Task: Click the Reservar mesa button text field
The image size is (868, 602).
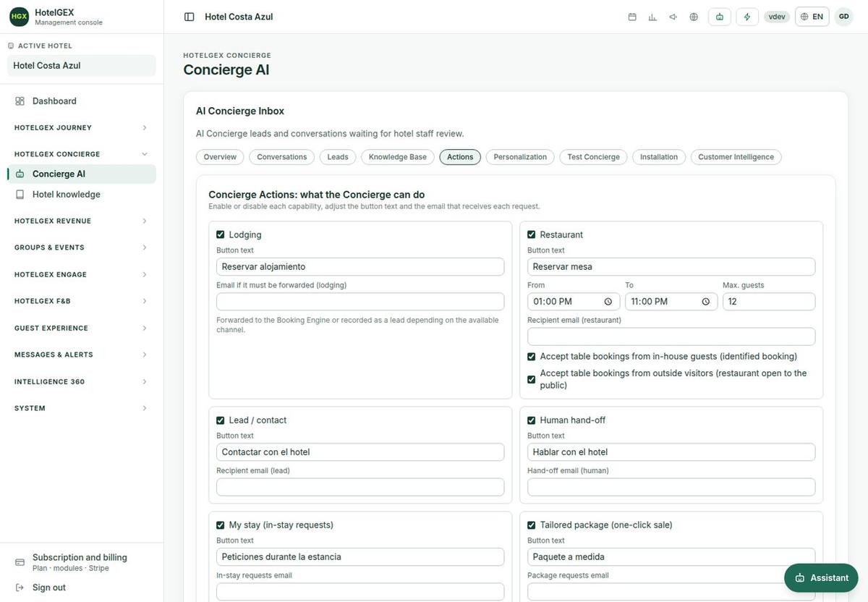Action: 671,267
